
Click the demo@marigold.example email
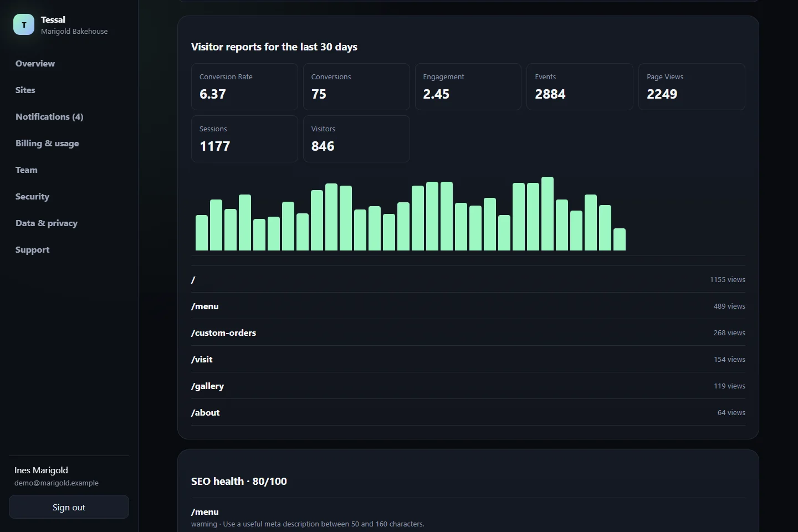tap(57, 483)
